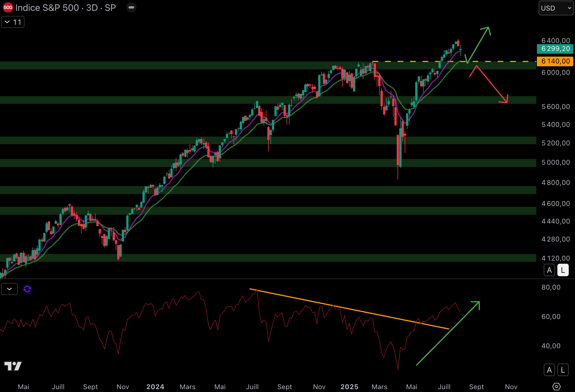Click the 2025 label on the time axis
The height and width of the screenshot is (392, 575).
349,387
